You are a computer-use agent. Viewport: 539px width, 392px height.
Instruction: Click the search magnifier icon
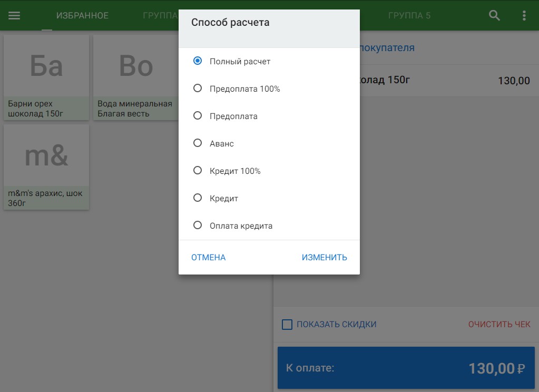pos(494,15)
